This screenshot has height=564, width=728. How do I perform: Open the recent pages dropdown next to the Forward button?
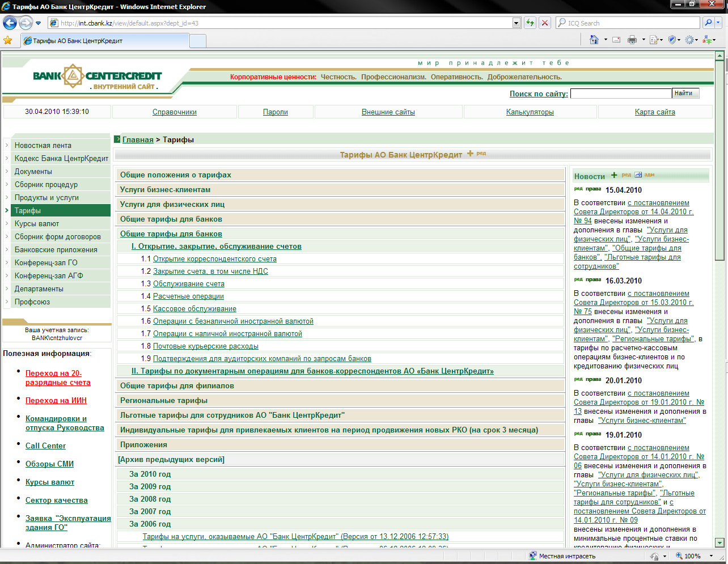(x=38, y=23)
